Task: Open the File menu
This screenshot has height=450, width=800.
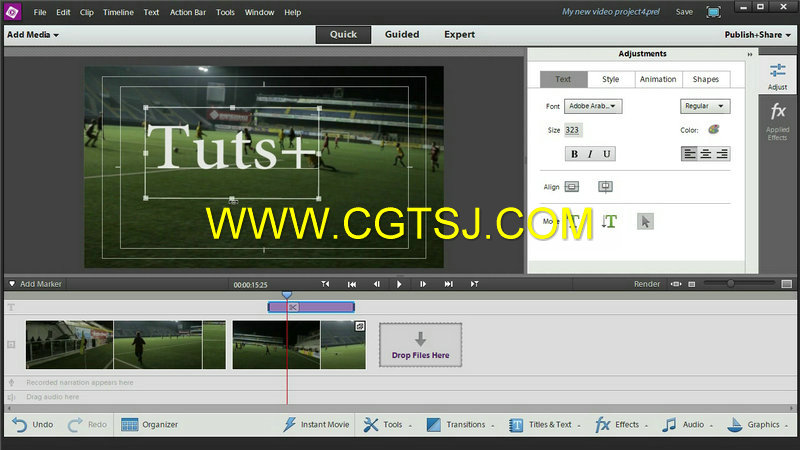Action: 40,12
